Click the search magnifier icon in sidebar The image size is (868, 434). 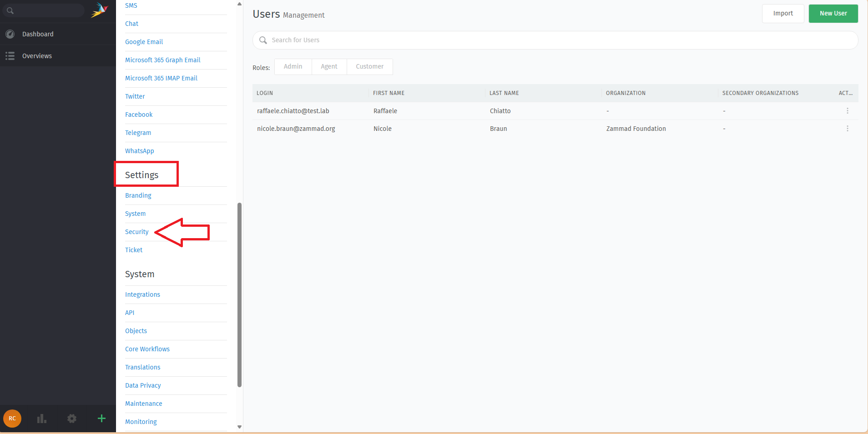(x=10, y=10)
